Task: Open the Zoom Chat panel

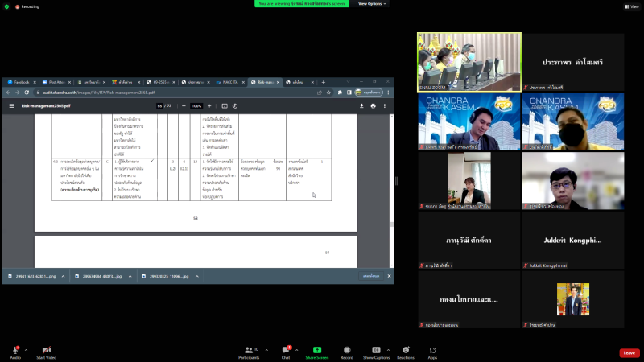Action: tap(284, 350)
